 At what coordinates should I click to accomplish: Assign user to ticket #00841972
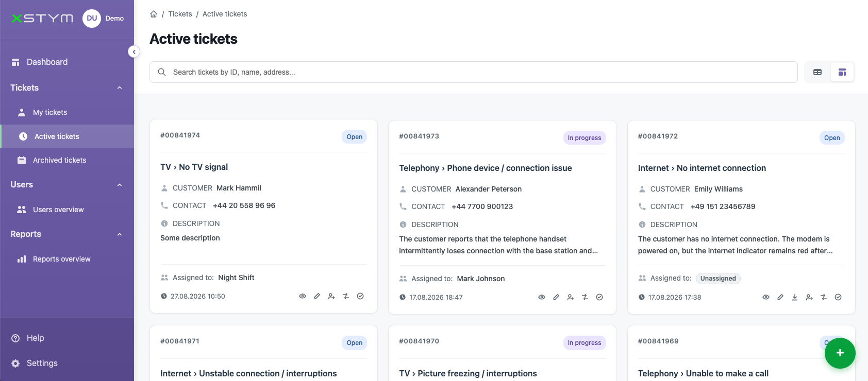point(809,297)
